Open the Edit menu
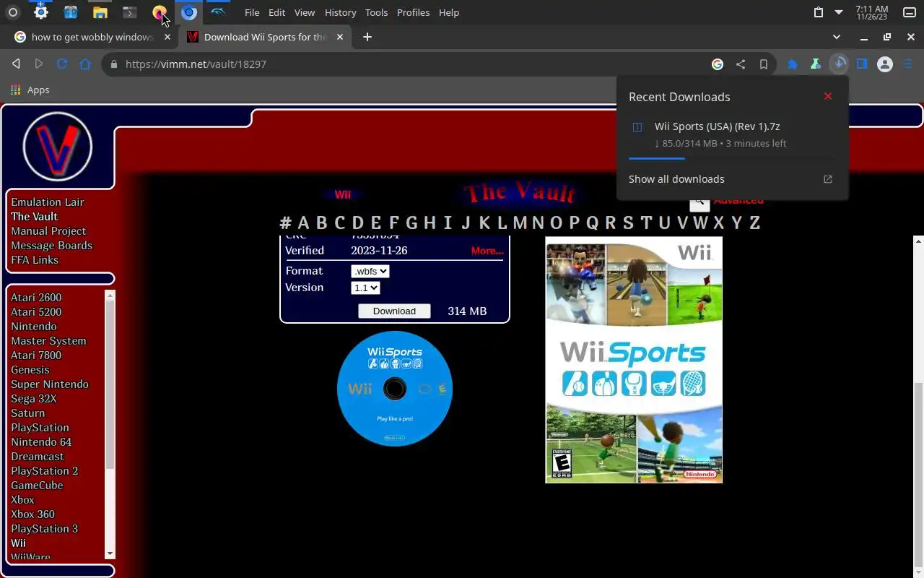Viewport: 924px width, 578px height. click(276, 12)
